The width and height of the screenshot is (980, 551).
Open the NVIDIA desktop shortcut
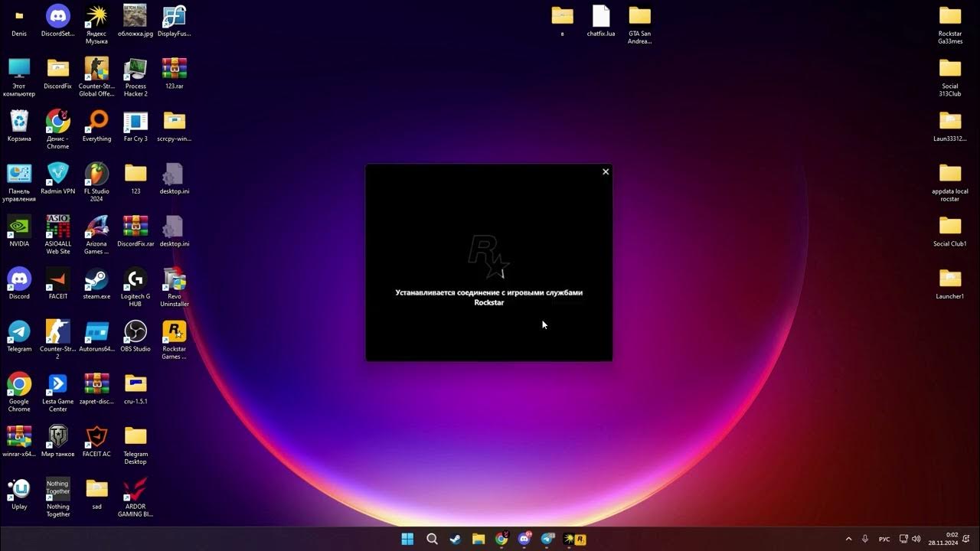pos(19,230)
